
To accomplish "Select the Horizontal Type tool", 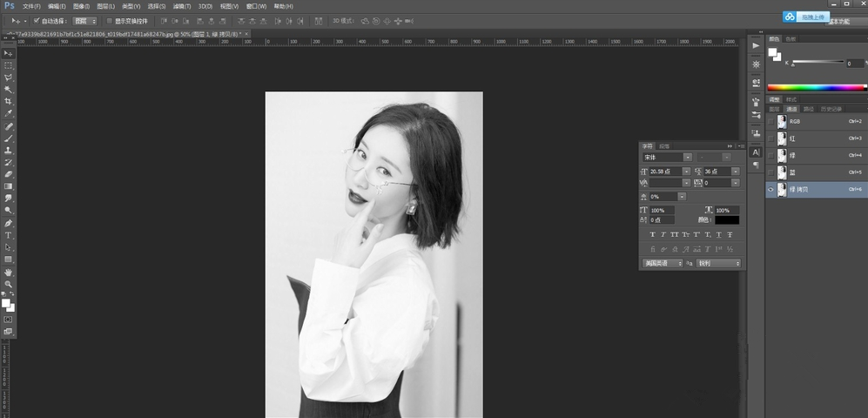I will pos(9,235).
